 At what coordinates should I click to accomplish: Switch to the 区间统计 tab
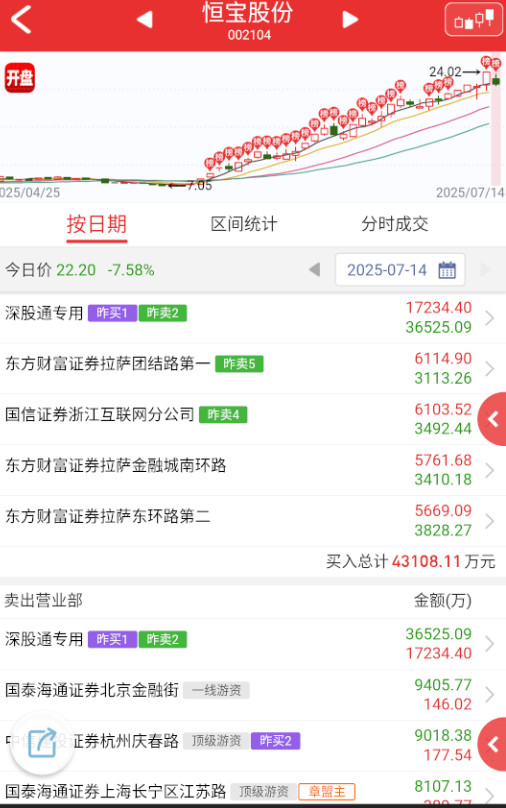point(244,224)
